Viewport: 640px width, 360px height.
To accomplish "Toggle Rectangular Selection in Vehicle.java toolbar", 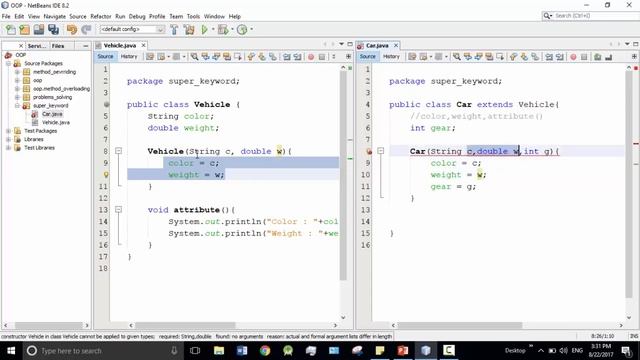I will pyautogui.click(x=238, y=57).
